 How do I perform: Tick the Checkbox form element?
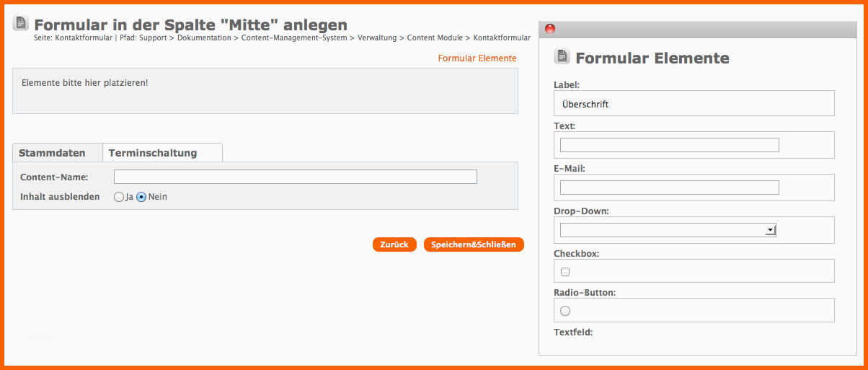coord(565,272)
